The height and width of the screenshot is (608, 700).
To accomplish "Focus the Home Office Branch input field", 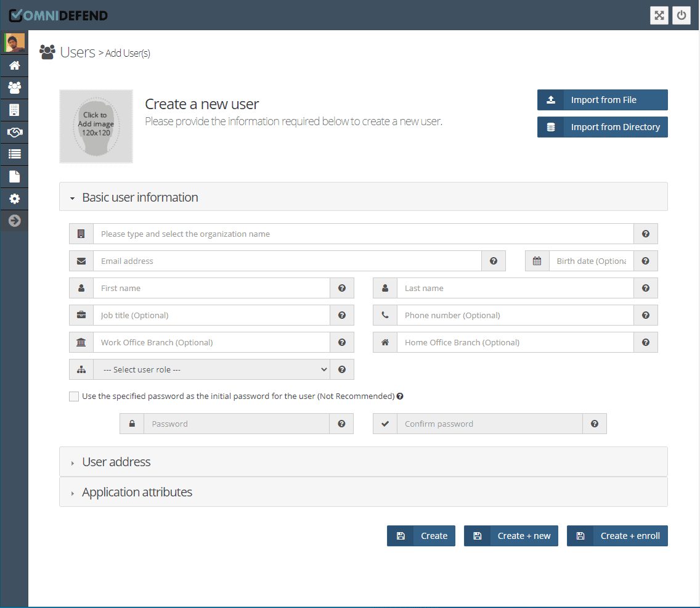I will point(515,342).
